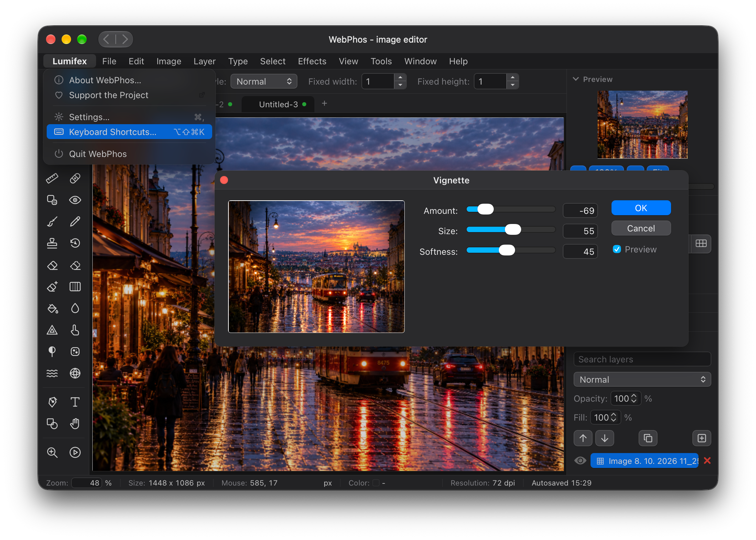Cancel the Vignette dialog
This screenshot has width=756, height=540.
(641, 228)
